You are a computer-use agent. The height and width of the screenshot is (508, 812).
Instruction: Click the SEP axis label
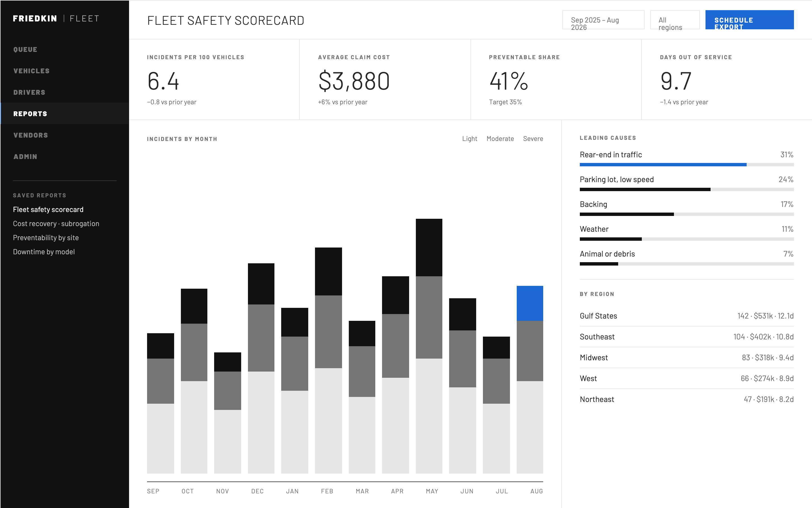153,491
